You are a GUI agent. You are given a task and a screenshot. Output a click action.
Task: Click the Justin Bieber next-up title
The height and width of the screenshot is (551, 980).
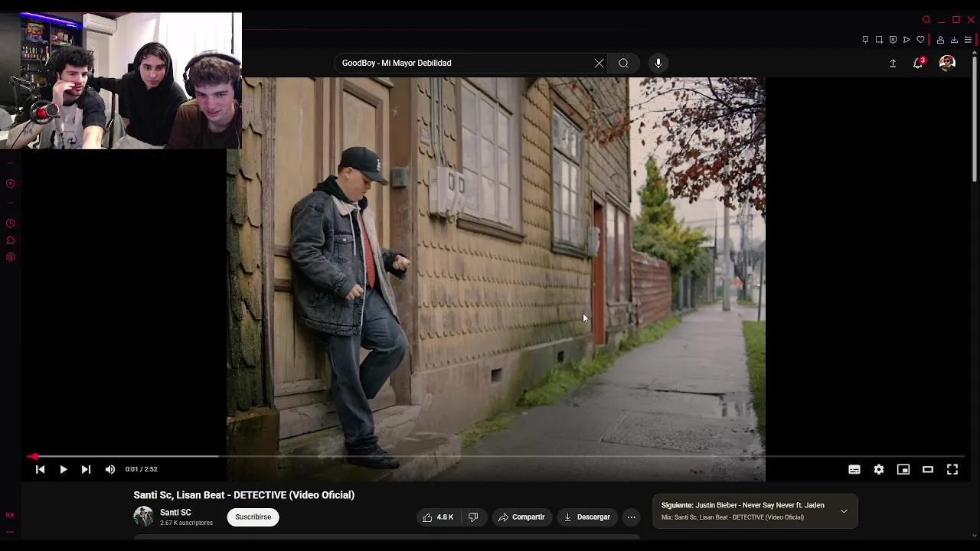tap(743, 505)
